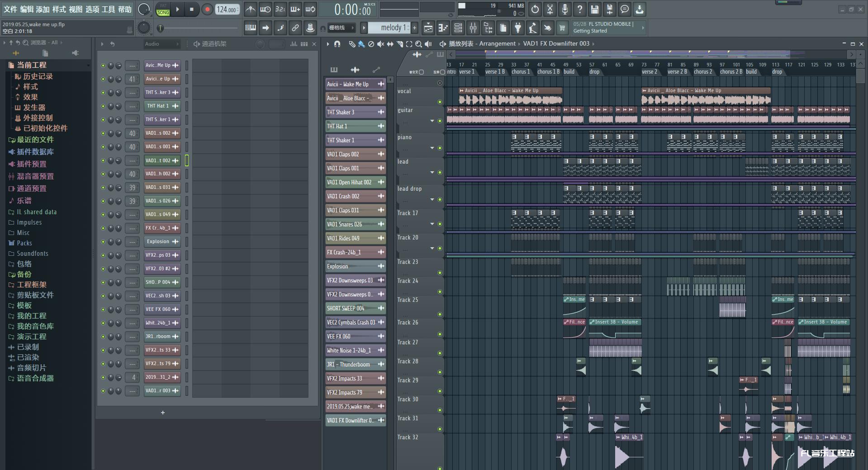This screenshot has height=470, width=868.
Task: Open the 文件 menu
Action: pyautogui.click(x=10, y=9)
